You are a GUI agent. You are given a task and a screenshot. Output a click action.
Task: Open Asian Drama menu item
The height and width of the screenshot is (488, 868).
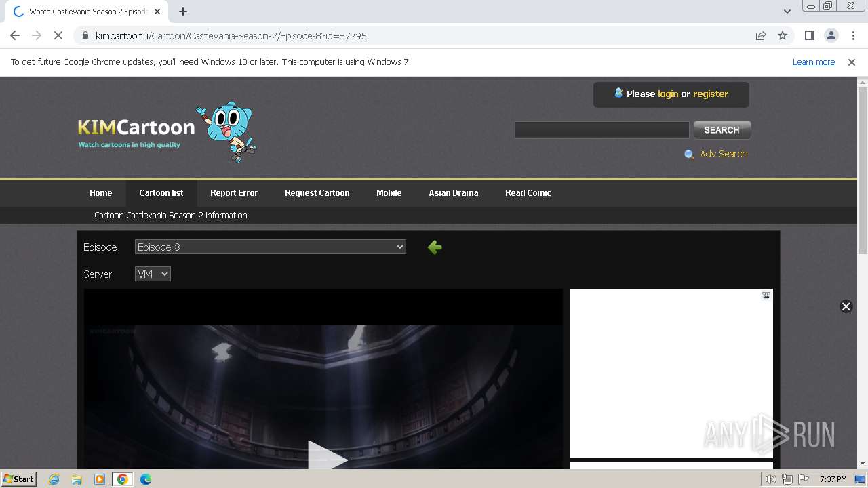[x=454, y=193]
